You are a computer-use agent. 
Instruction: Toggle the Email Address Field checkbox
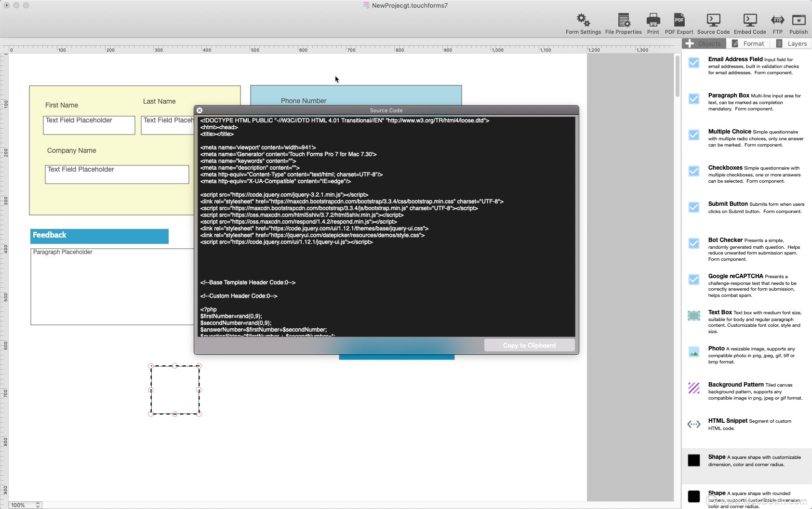tap(694, 63)
